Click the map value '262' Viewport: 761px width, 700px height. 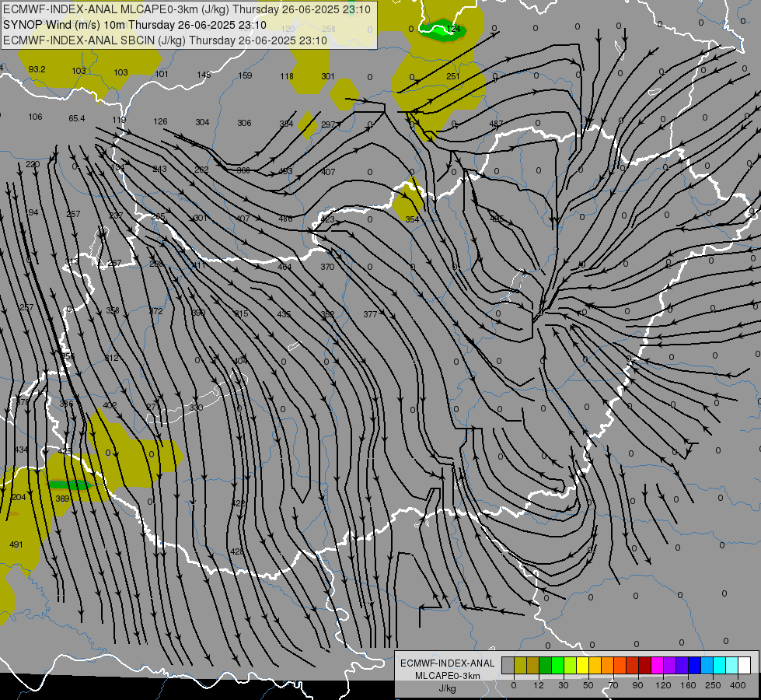[x=201, y=170]
